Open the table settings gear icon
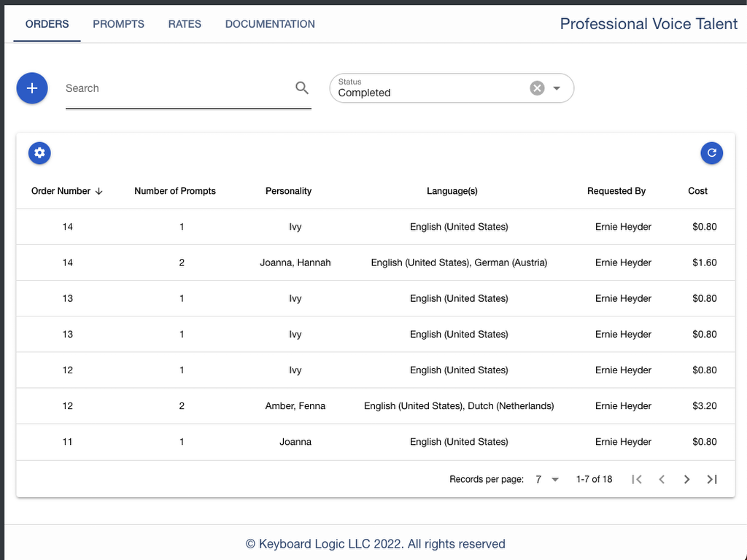The width and height of the screenshot is (747, 560). tap(39, 153)
